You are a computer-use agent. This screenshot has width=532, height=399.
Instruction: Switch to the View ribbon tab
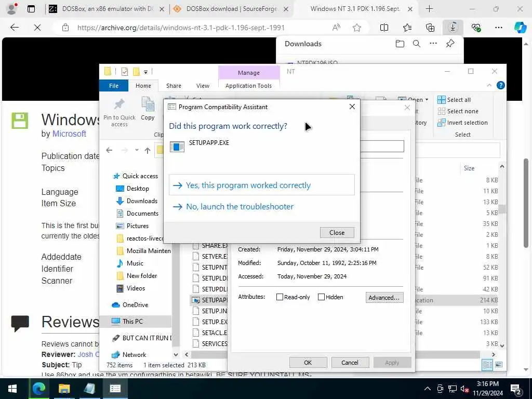pos(203,86)
